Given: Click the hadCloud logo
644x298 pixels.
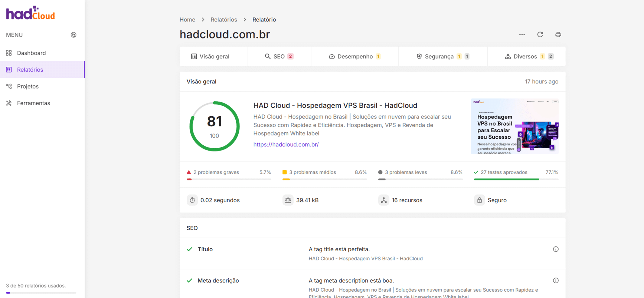Looking at the screenshot, I should pyautogui.click(x=30, y=13).
